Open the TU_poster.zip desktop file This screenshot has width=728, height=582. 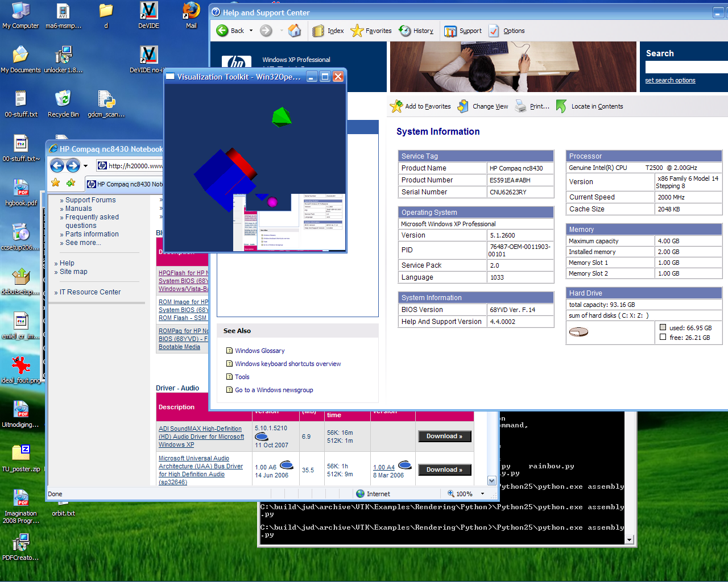pyautogui.click(x=21, y=459)
